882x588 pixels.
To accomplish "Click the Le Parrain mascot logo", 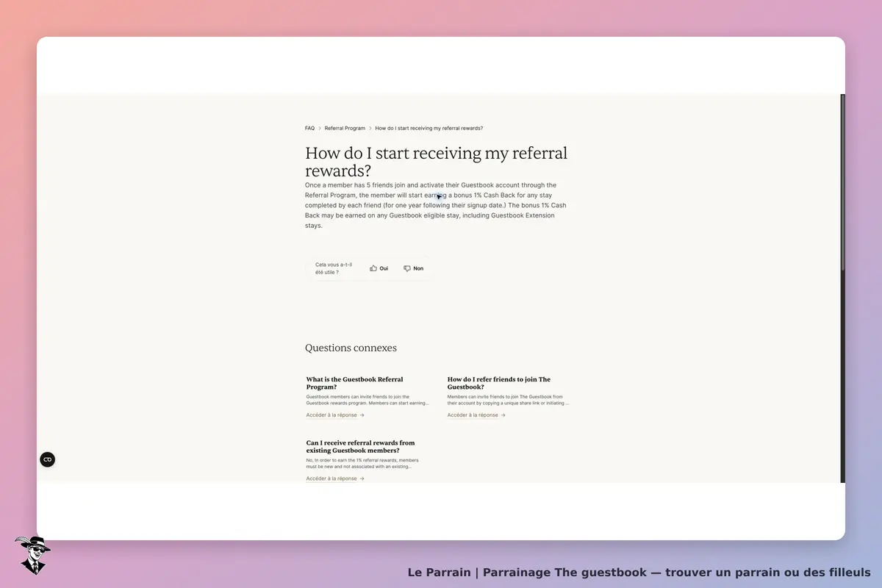I will (32, 555).
